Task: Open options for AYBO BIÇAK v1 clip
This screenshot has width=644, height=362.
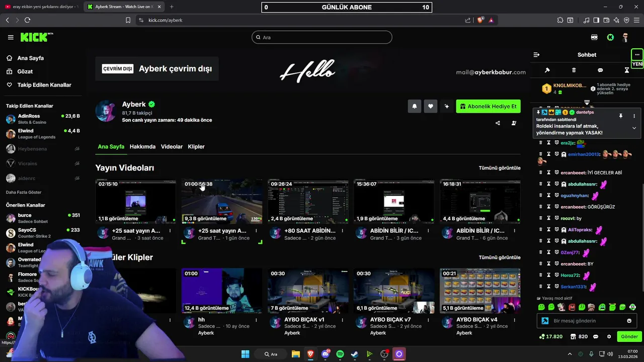Action: [x=342, y=320]
